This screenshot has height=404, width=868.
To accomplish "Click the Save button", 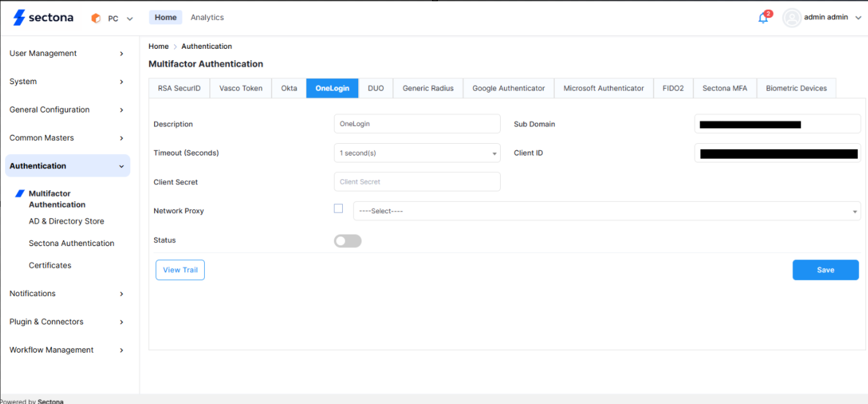I will pos(825,270).
